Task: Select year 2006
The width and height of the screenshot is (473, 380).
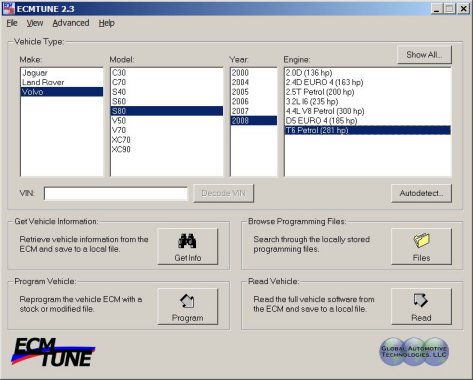Action: (x=254, y=101)
